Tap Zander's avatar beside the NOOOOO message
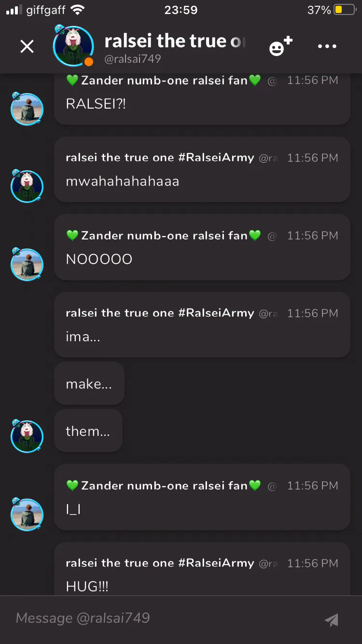Screen dimensions: 362x644 click(27, 265)
